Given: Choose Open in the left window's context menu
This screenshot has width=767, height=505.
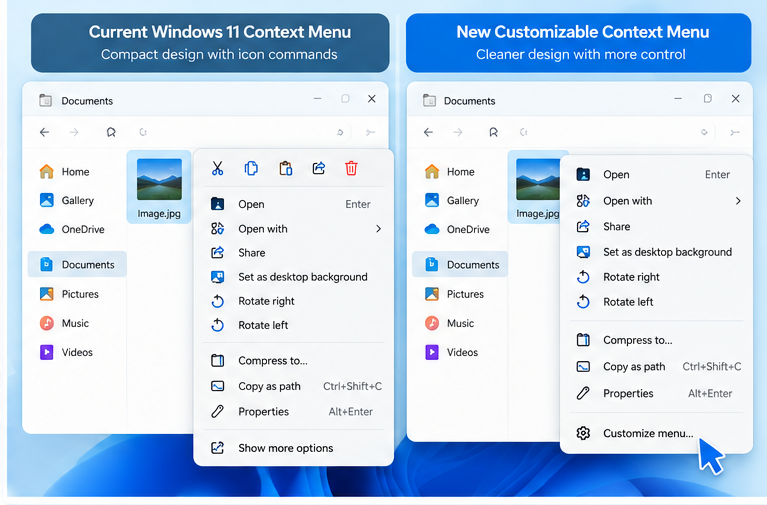Looking at the screenshot, I should pyautogui.click(x=293, y=204).
